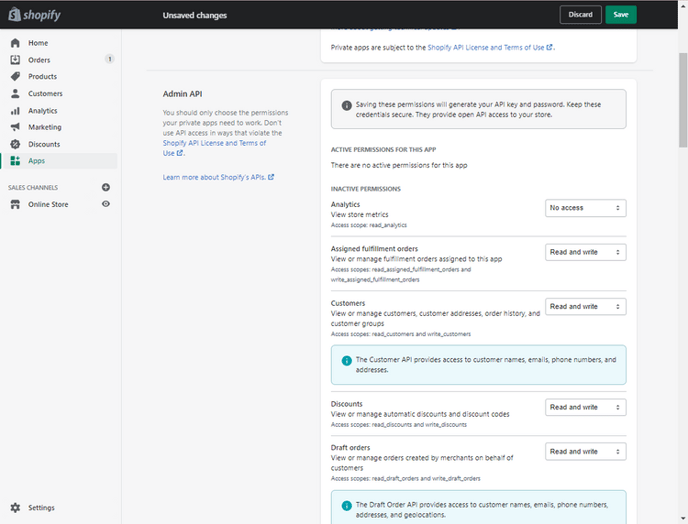The width and height of the screenshot is (688, 524).
Task: Open Settings at sidebar bottom
Action: pyautogui.click(x=59, y=508)
